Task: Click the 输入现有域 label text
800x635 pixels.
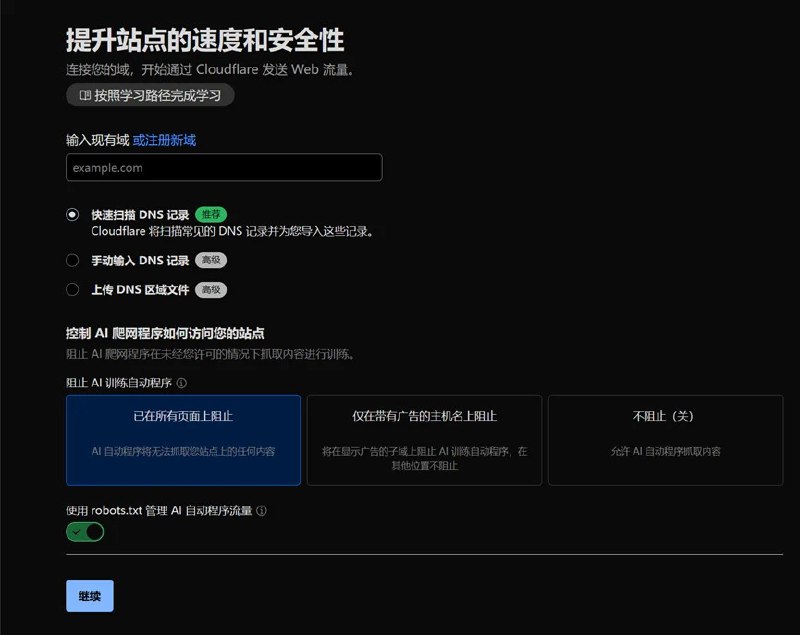Action: pyautogui.click(x=95, y=140)
